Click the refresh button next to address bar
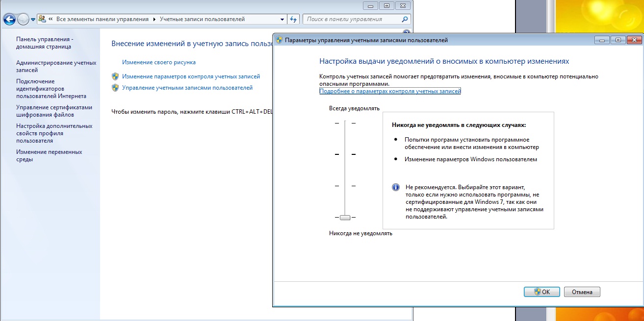 click(293, 20)
